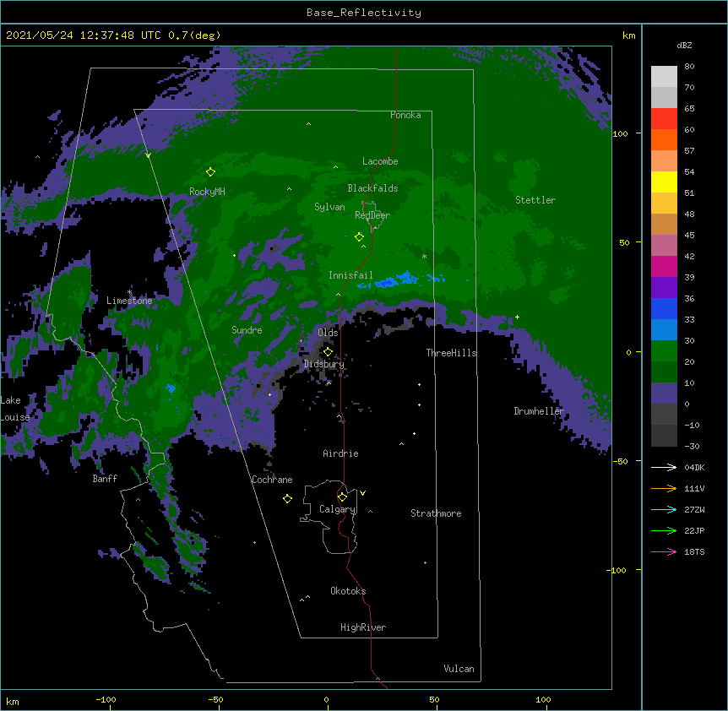Click the yellow diamond marker south of RedDeer
This screenshot has width=728, height=711.
coord(359,237)
